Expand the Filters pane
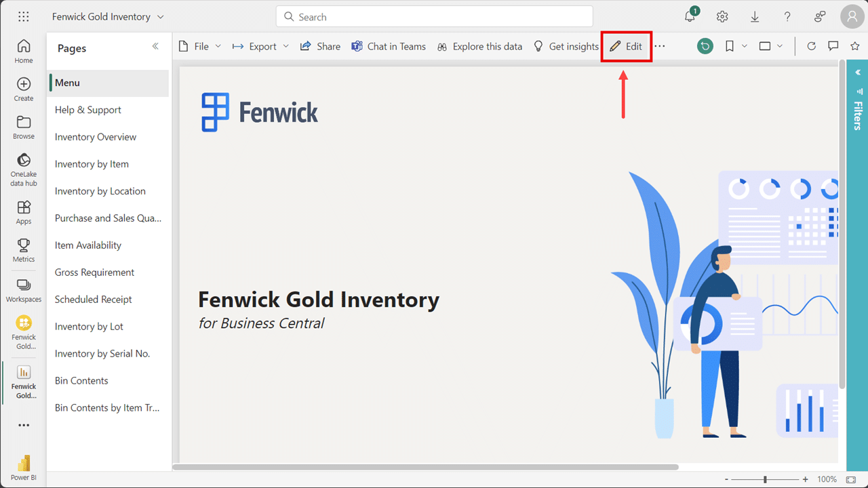The height and width of the screenshot is (488, 868). [x=857, y=73]
